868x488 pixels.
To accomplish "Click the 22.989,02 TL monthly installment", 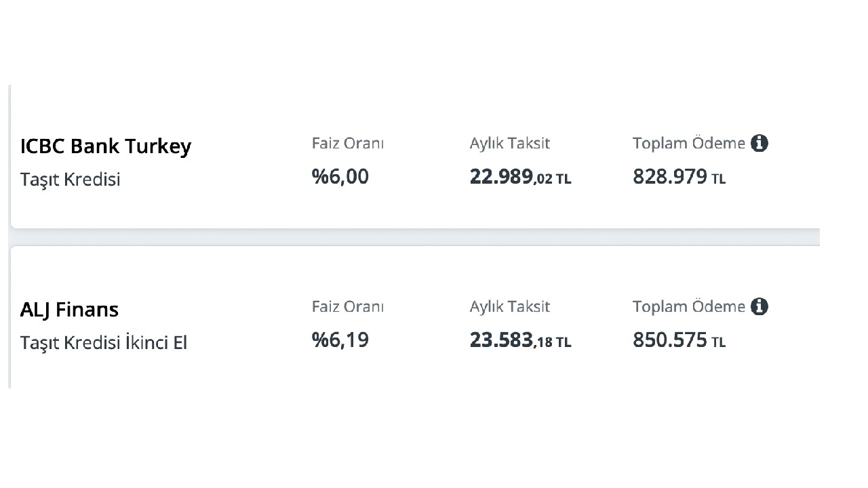I will (520, 177).
